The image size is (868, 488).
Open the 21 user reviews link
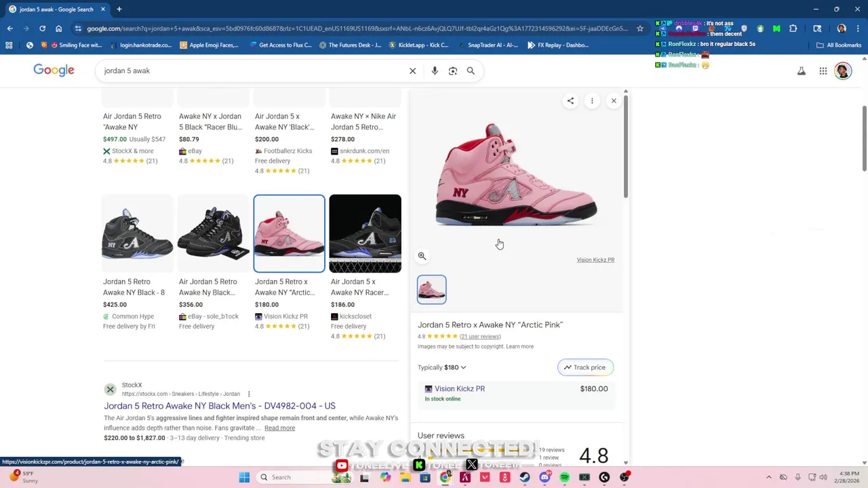[x=480, y=337]
